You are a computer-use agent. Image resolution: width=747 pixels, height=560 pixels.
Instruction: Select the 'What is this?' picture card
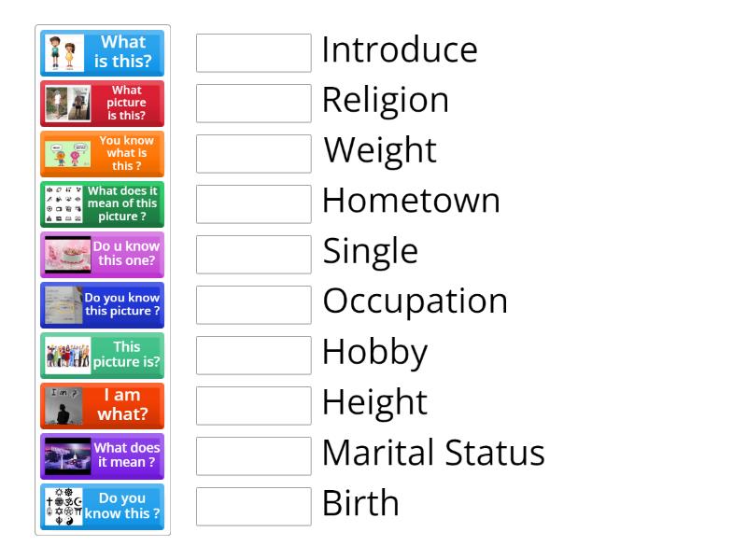[102, 53]
